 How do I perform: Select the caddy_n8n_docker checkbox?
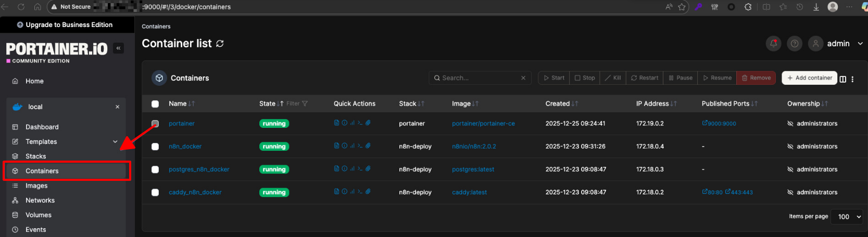pos(155,192)
